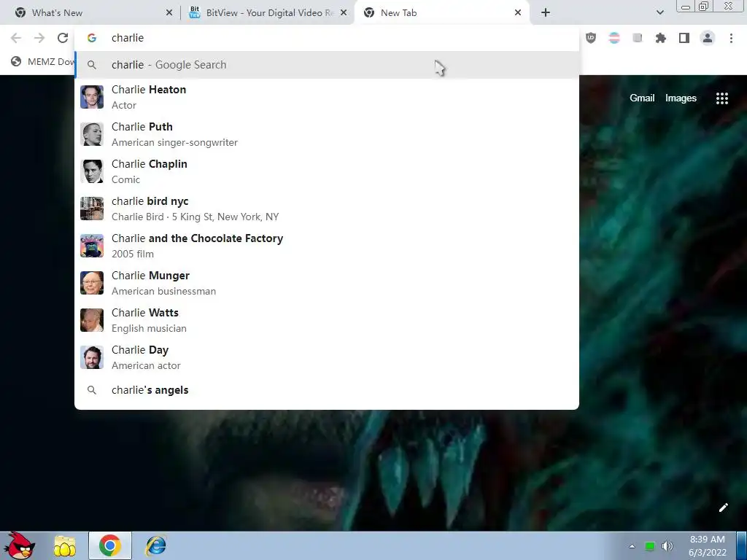Click the Show desktop button
The height and width of the screenshot is (560, 747).
pos(742,545)
